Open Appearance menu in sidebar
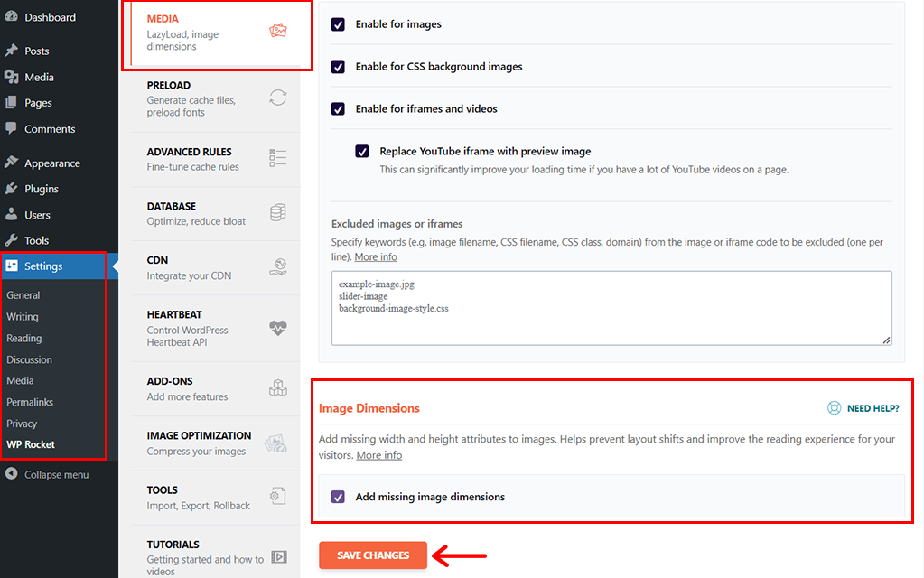This screenshot has width=924, height=578. point(52,163)
